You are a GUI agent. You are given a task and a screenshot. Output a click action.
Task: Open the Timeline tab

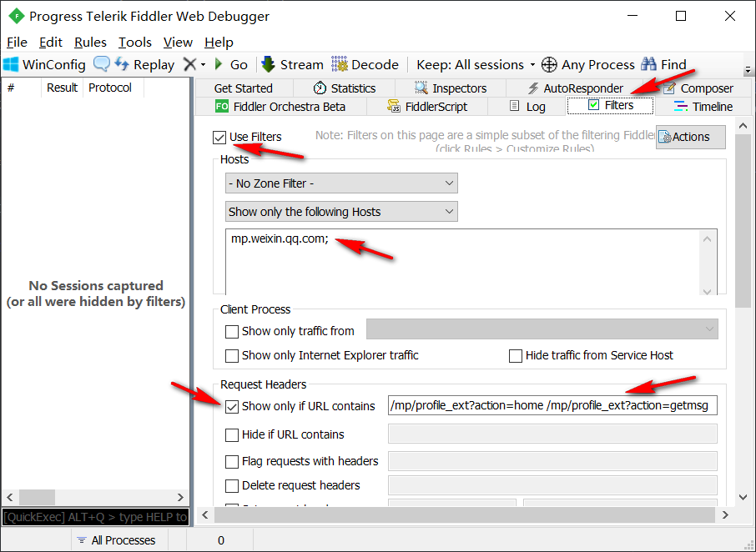coord(703,107)
